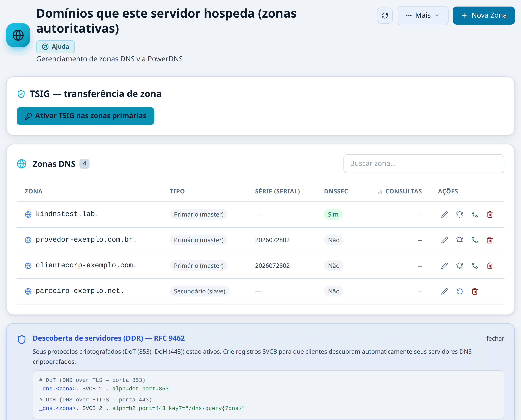The image size is (521, 420).
Task: Click the Zonas DNS globe icon
Action: coord(22,164)
